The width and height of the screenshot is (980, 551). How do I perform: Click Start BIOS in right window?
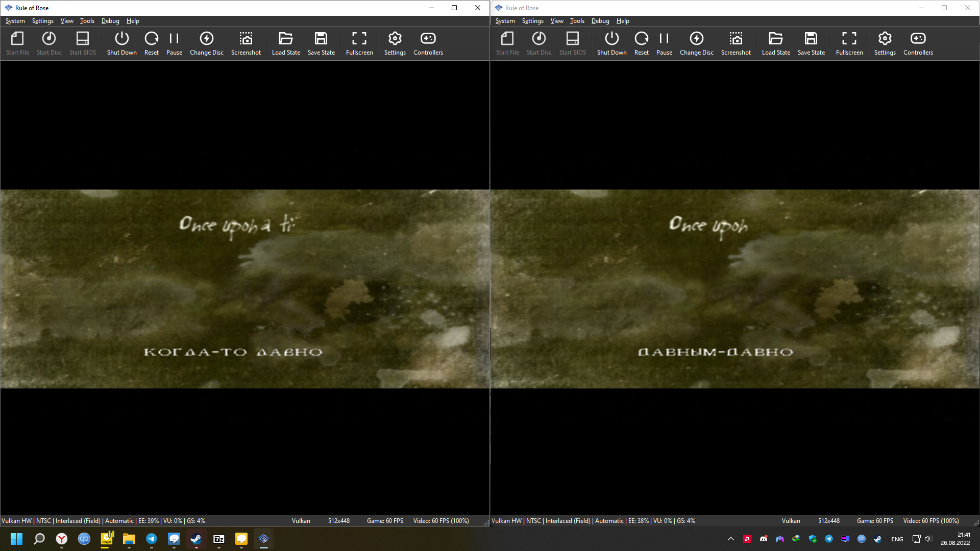[x=573, y=44]
